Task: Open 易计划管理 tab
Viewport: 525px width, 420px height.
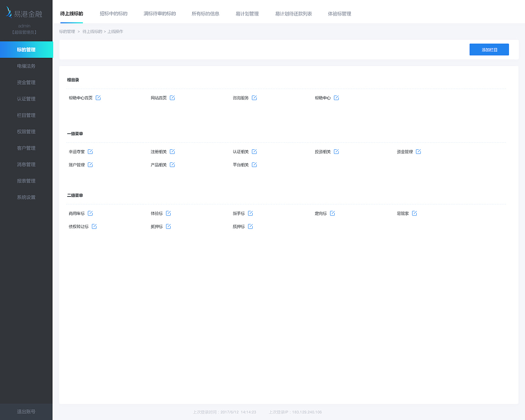Action: pyautogui.click(x=247, y=14)
